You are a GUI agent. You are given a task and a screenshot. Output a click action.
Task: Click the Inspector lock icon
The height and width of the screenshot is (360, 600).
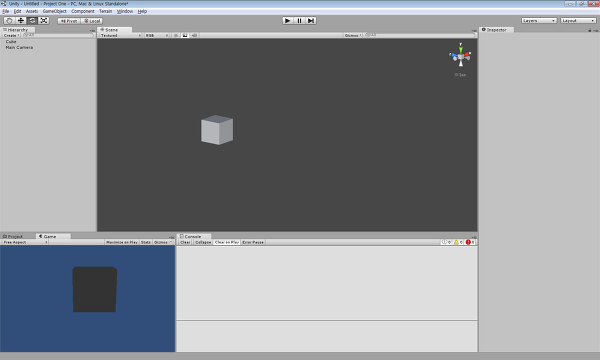pyautogui.click(x=590, y=30)
